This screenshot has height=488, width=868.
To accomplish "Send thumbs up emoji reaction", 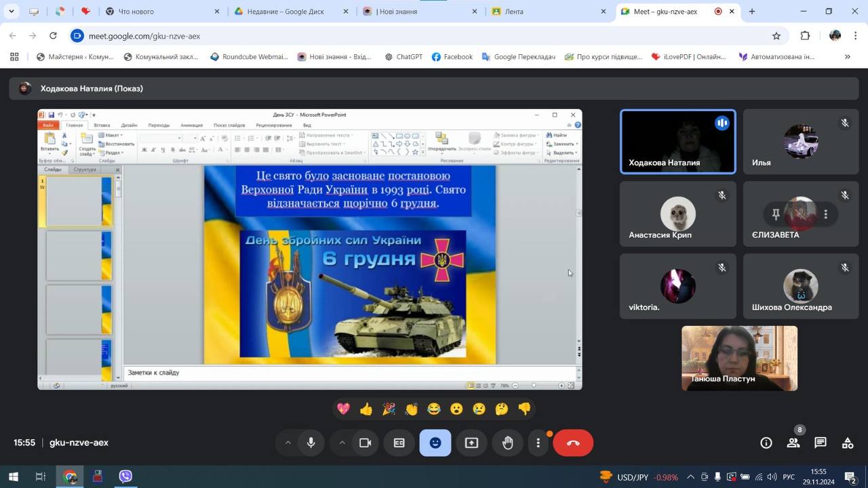I will [x=366, y=409].
